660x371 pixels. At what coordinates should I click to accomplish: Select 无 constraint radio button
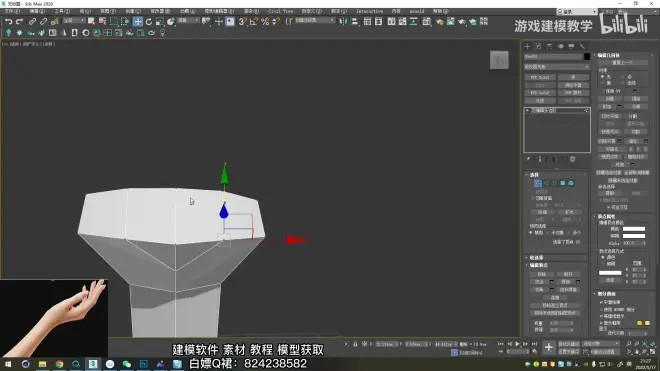(603, 77)
